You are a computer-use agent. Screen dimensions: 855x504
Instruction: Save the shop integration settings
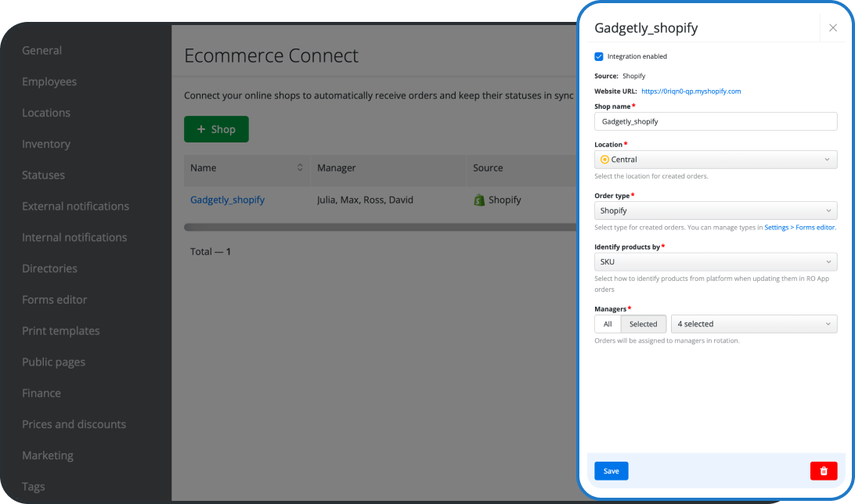pos(611,470)
